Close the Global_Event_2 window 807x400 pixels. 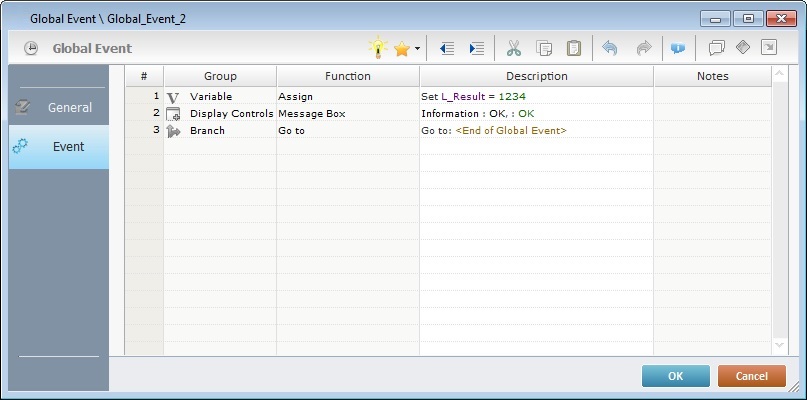coord(781,19)
